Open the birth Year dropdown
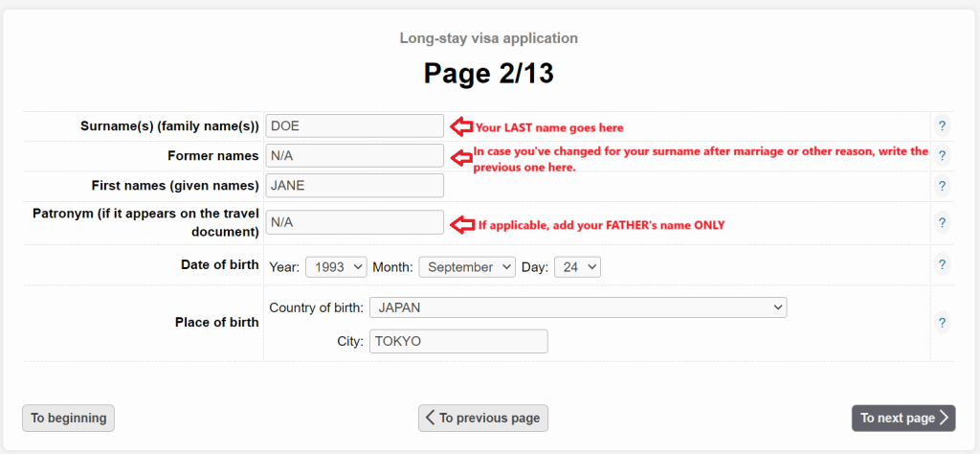Screen dimensions: 980x454 336,267
